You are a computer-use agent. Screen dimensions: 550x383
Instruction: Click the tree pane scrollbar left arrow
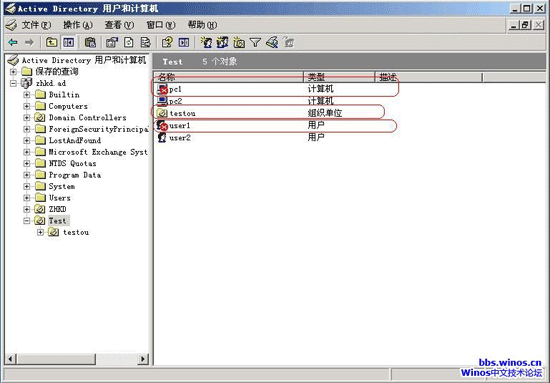[10, 359]
